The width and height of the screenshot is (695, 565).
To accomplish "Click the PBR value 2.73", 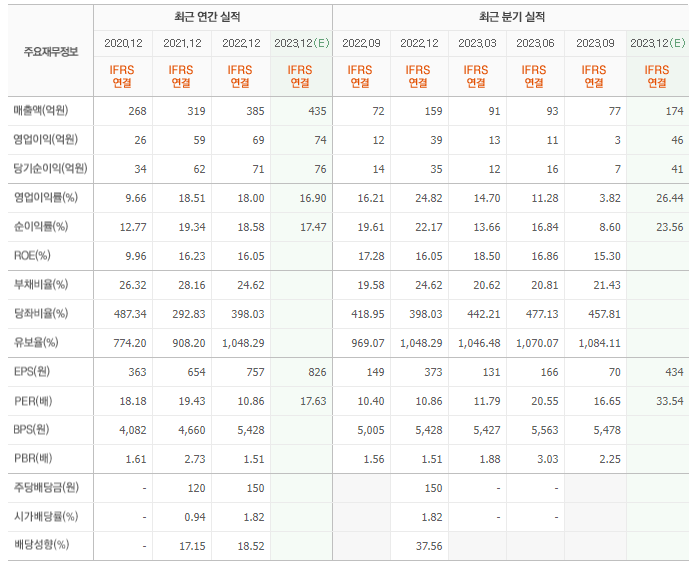I will tap(195, 459).
